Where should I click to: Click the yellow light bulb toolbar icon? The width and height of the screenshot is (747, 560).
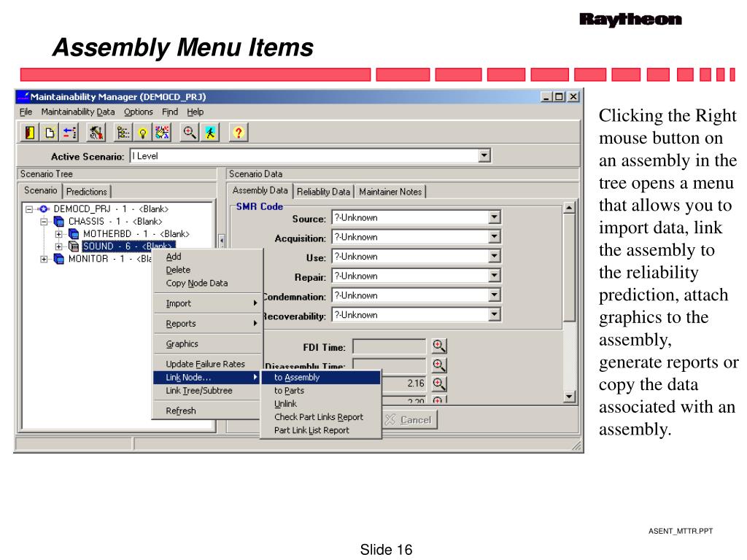tap(142, 133)
